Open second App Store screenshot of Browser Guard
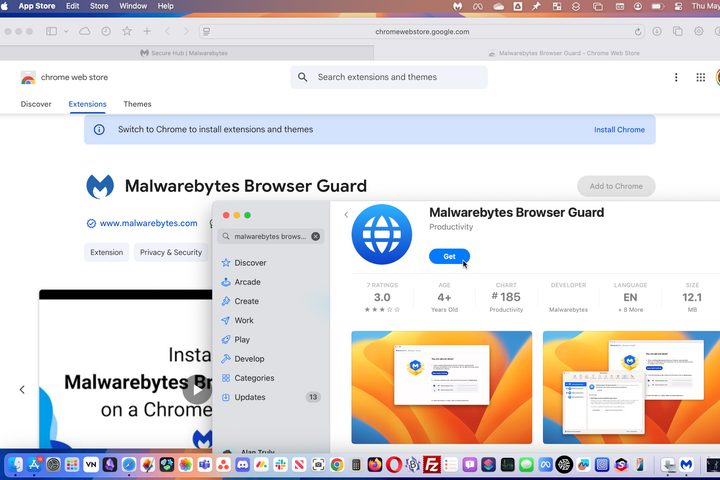Viewport: 720px width, 480px height. [x=631, y=387]
